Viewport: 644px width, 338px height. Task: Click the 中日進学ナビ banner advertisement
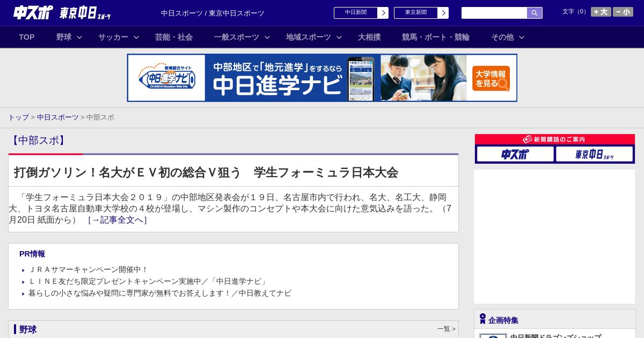[322, 78]
